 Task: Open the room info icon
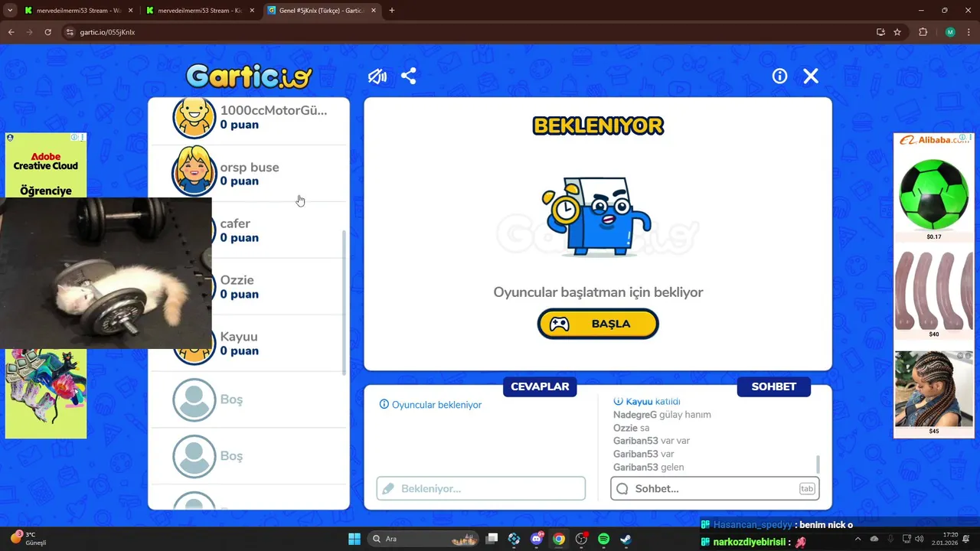(x=779, y=76)
